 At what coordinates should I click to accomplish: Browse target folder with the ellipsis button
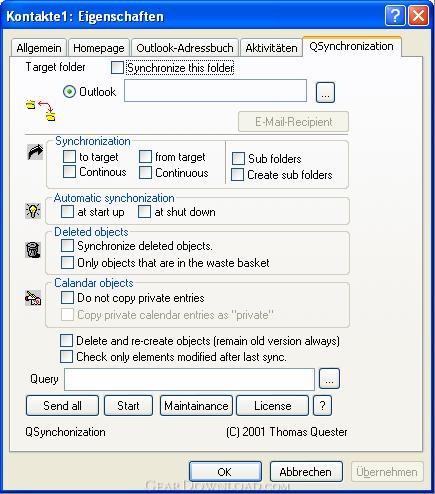pos(325,93)
